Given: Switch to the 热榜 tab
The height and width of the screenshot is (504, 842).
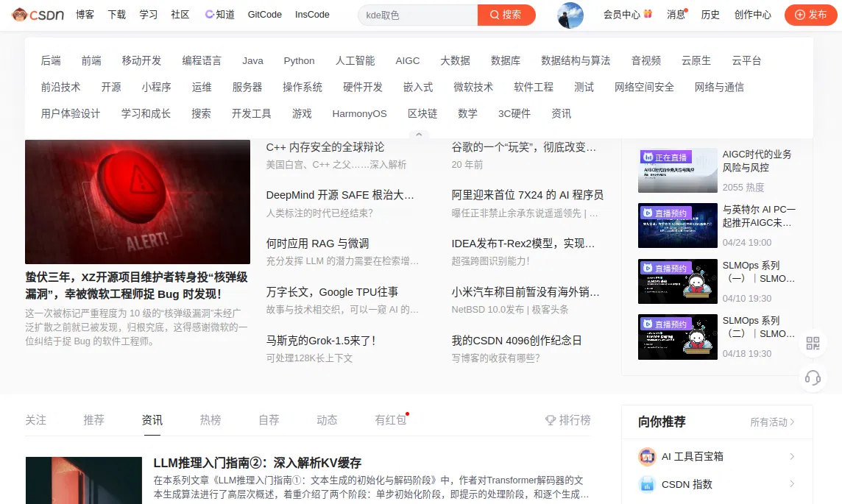Looking at the screenshot, I should point(210,420).
